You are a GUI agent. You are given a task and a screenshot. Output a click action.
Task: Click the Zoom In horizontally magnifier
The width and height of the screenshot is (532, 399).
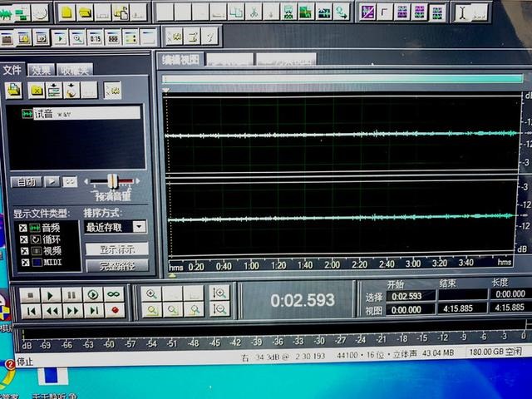(151, 293)
